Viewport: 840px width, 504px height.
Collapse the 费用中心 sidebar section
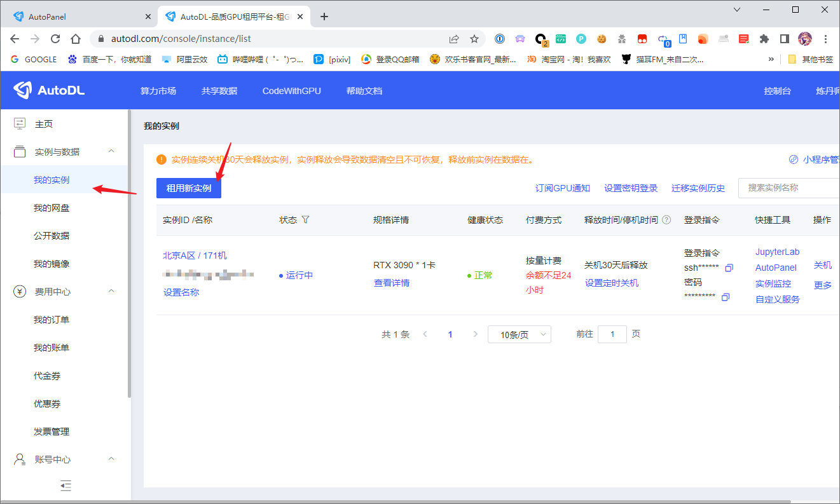(111, 291)
